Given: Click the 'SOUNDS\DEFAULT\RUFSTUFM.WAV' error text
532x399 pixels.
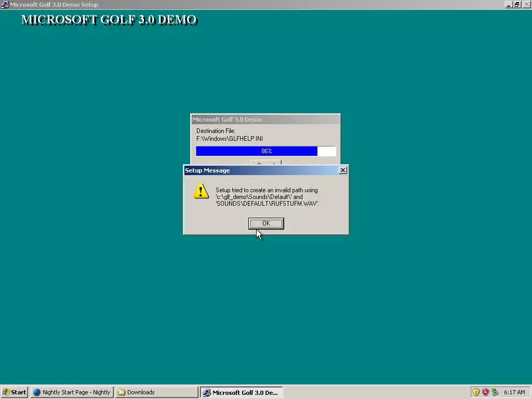Looking at the screenshot, I should pyautogui.click(x=268, y=204).
